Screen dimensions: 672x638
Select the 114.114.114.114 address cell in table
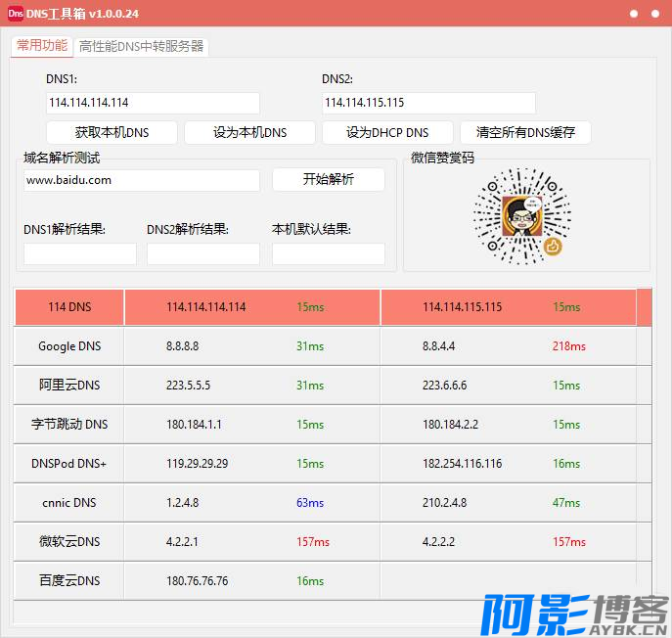(206, 307)
